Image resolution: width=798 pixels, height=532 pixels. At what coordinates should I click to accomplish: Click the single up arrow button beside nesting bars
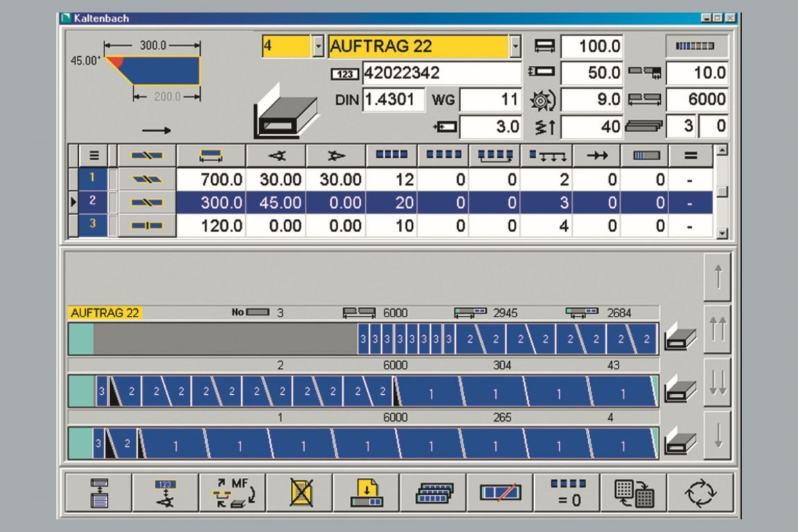[718, 276]
